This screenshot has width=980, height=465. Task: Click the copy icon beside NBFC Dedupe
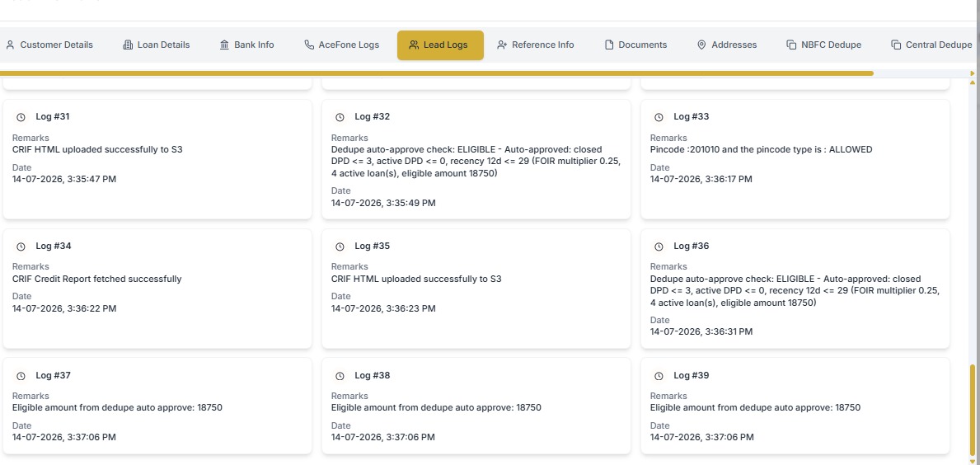[x=791, y=45]
